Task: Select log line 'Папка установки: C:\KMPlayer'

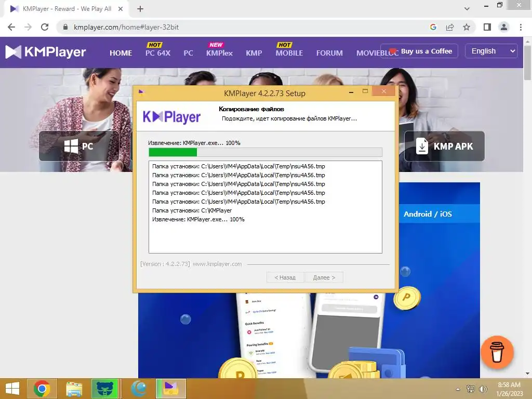Action: [x=192, y=210]
